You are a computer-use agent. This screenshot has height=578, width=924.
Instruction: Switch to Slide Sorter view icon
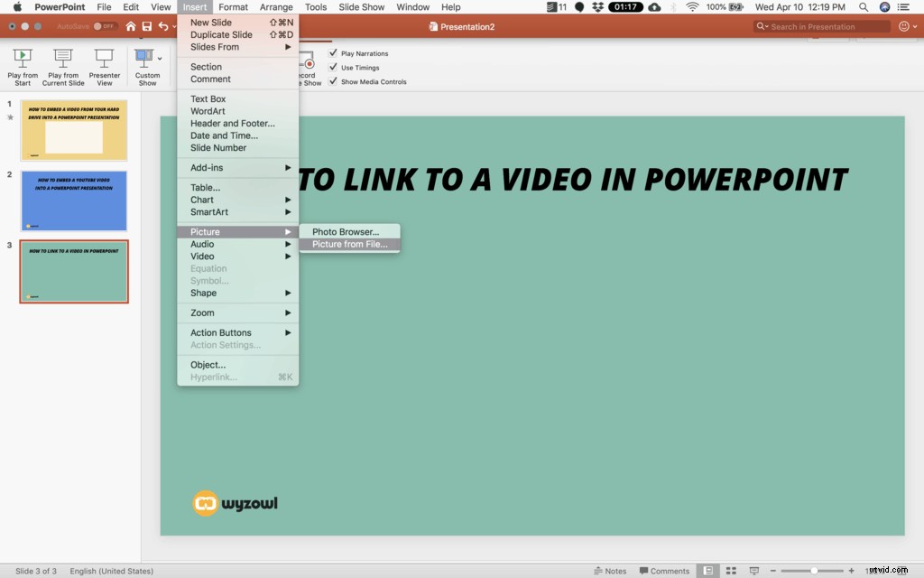click(733, 570)
